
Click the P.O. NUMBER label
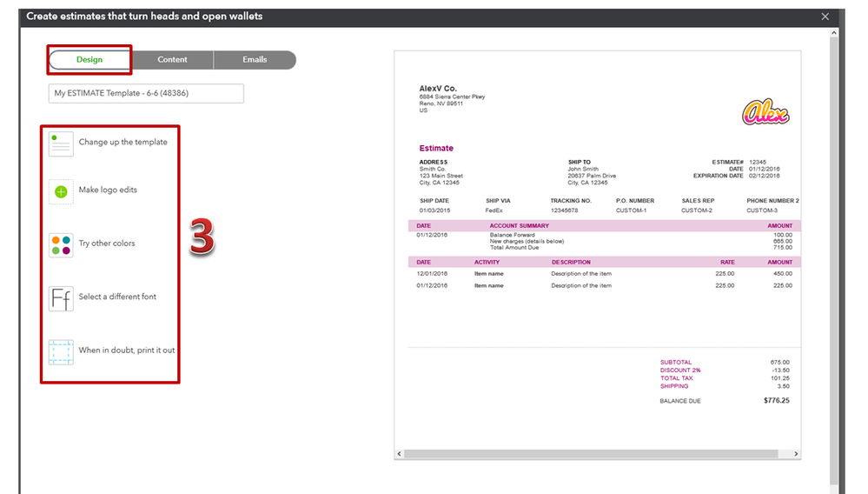(x=635, y=201)
